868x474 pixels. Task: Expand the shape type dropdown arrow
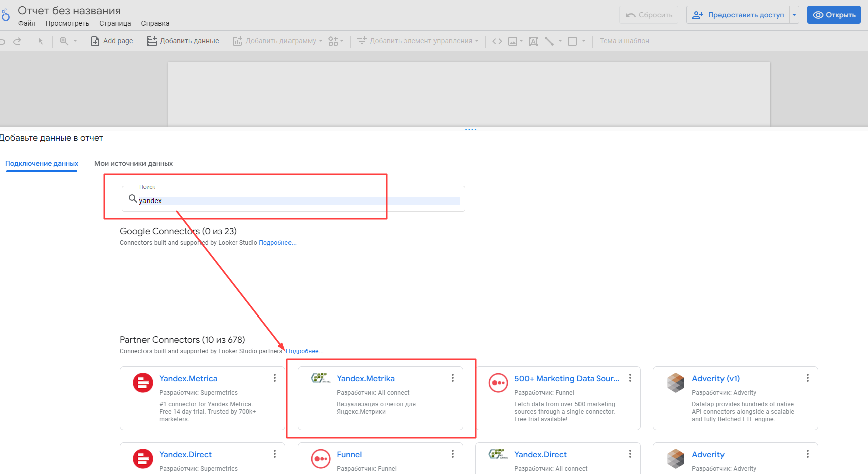click(584, 41)
